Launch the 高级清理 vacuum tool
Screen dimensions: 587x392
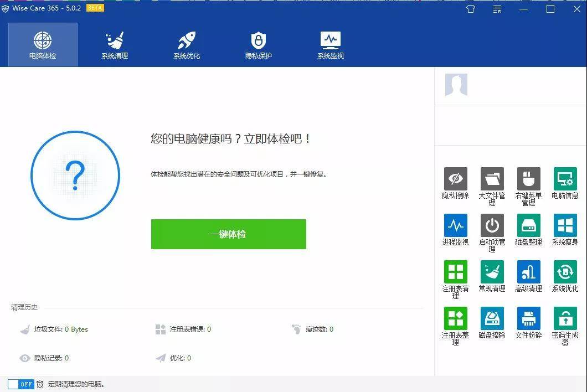528,276
